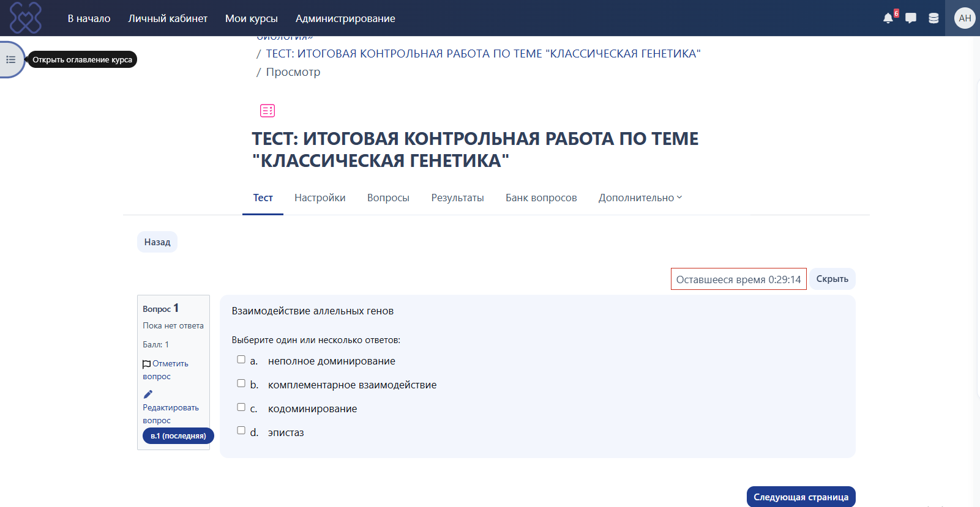Image resolution: width=980 pixels, height=507 pixels.
Task: Click the Просмотр breadcrumb text
Action: (293, 72)
